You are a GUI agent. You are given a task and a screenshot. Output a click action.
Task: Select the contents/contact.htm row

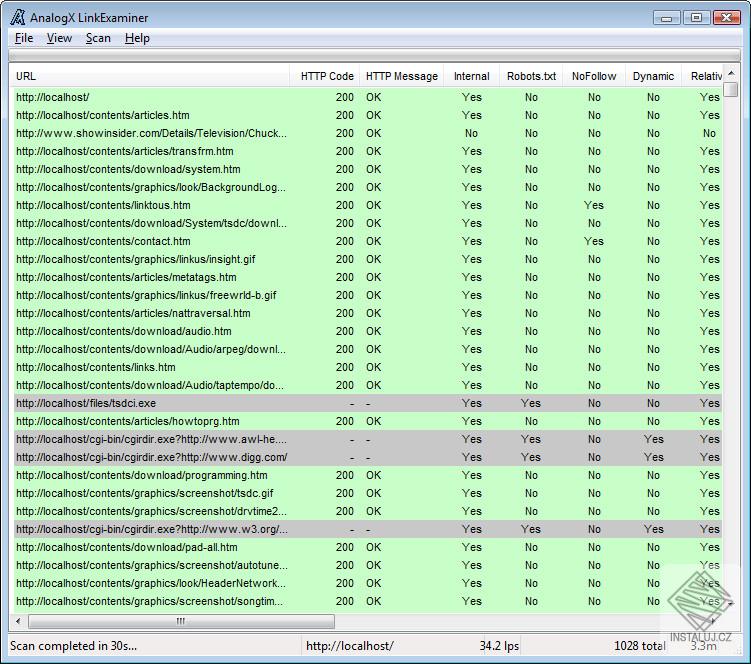coord(367,241)
